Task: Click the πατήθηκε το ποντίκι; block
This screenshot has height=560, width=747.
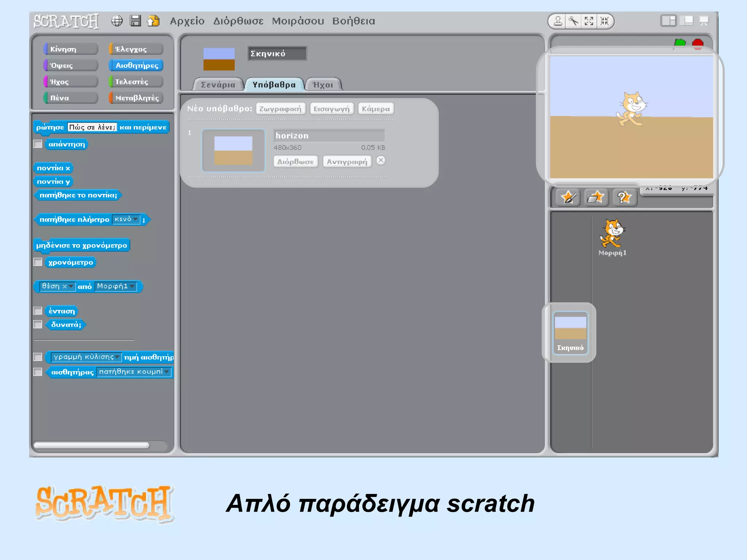Action: point(78,195)
